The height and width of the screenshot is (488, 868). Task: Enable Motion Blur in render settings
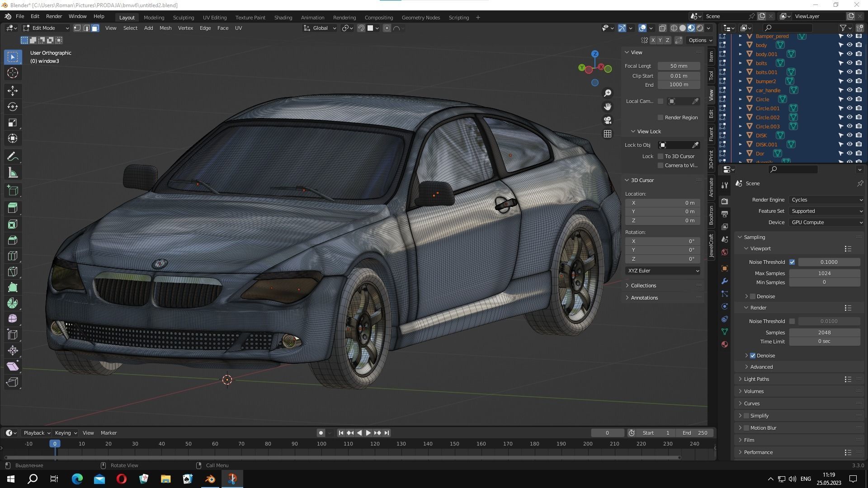[x=746, y=427]
